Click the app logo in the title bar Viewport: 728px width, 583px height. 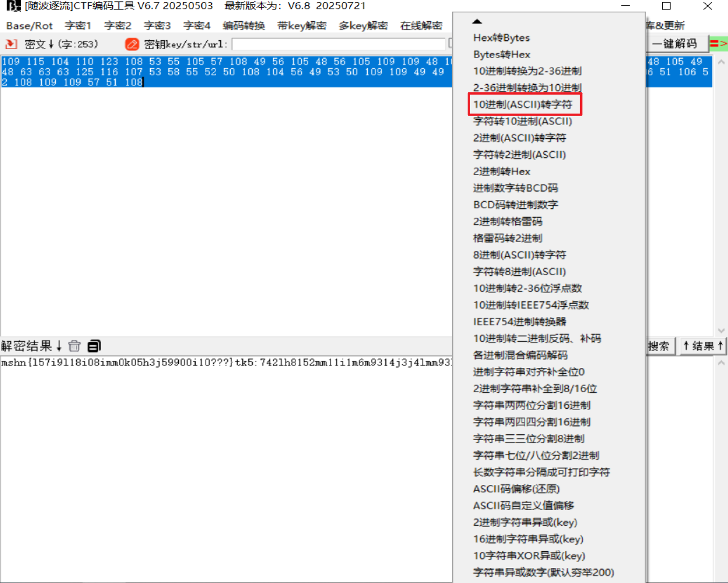click(13, 6)
